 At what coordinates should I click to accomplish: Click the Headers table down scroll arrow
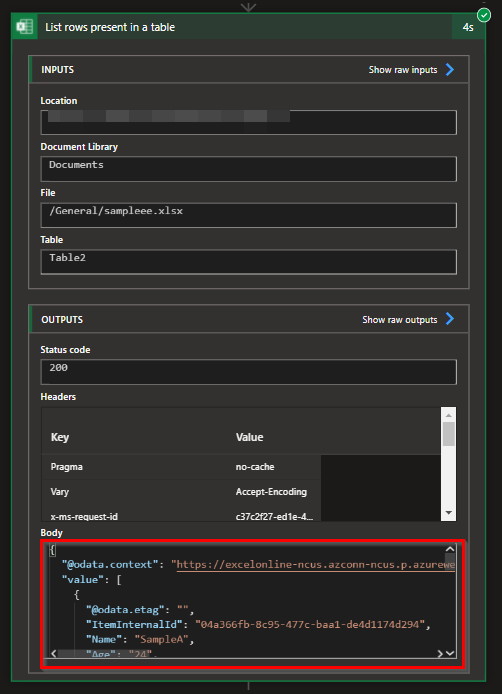[448, 513]
